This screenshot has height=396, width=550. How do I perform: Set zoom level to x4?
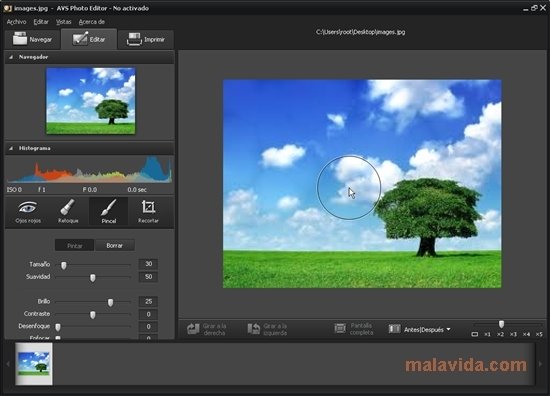pyautogui.click(x=526, y=334)
